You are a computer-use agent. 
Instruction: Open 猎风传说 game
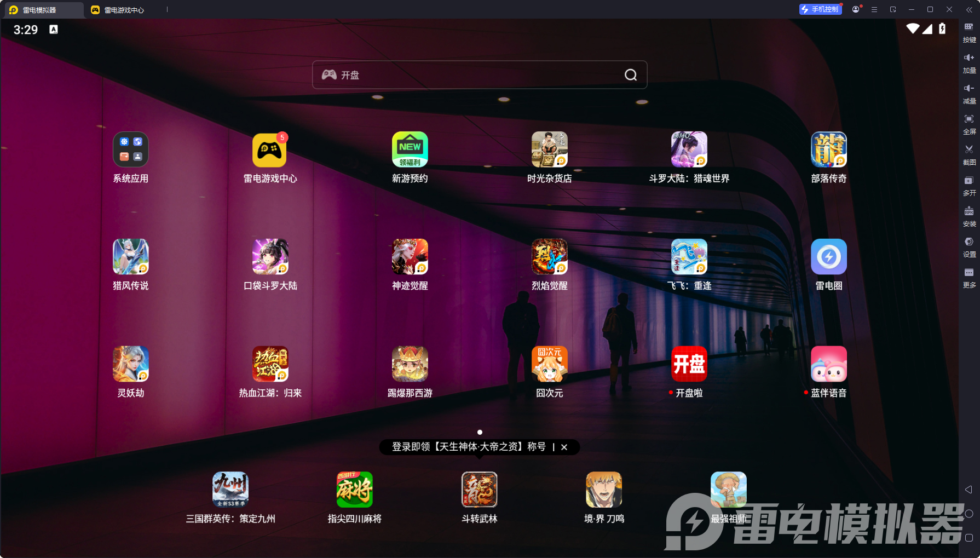click(x=130, y=257)
